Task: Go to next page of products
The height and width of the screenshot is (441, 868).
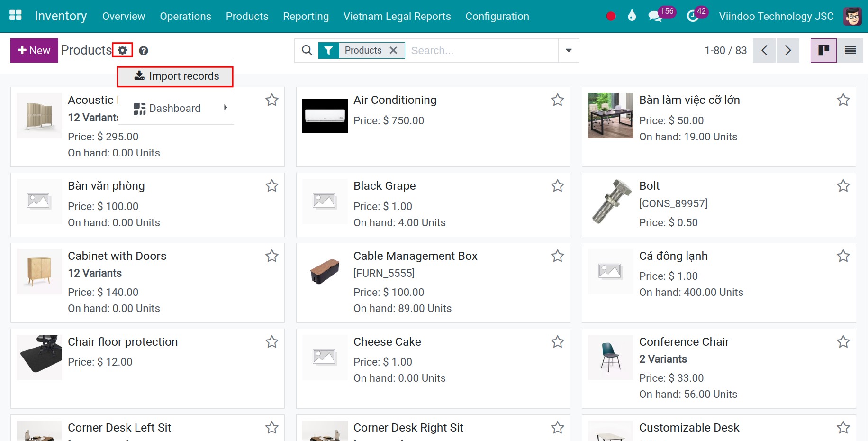Action: click(787, 50)
